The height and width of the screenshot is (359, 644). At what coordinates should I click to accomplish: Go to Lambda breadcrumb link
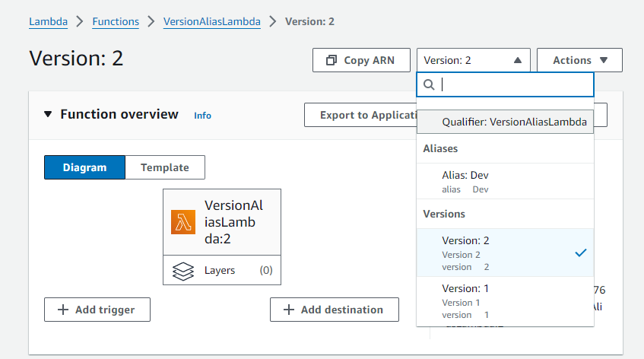click(x=48, y=21)
